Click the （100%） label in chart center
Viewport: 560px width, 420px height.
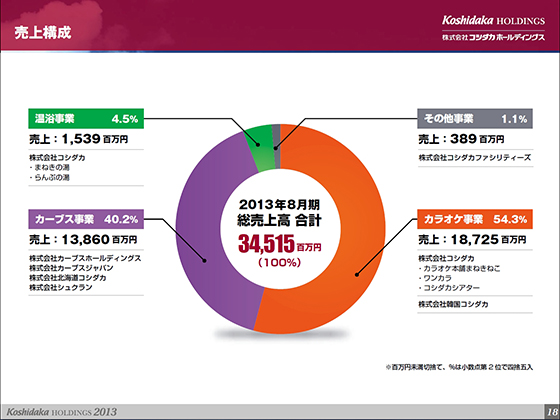(x=279, y=263)
